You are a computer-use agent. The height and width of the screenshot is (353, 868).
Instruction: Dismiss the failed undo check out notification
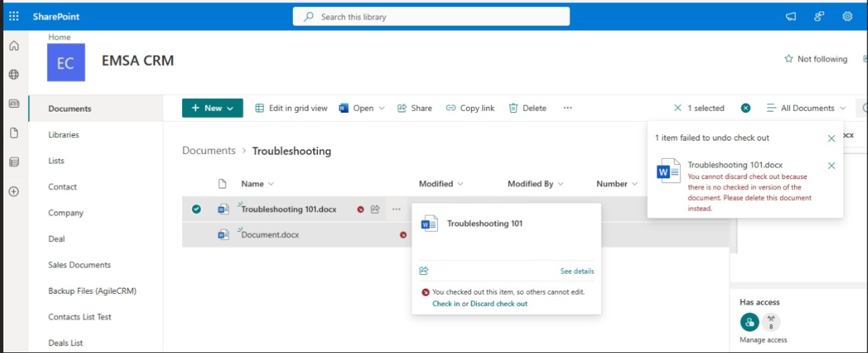click(831, 139)
